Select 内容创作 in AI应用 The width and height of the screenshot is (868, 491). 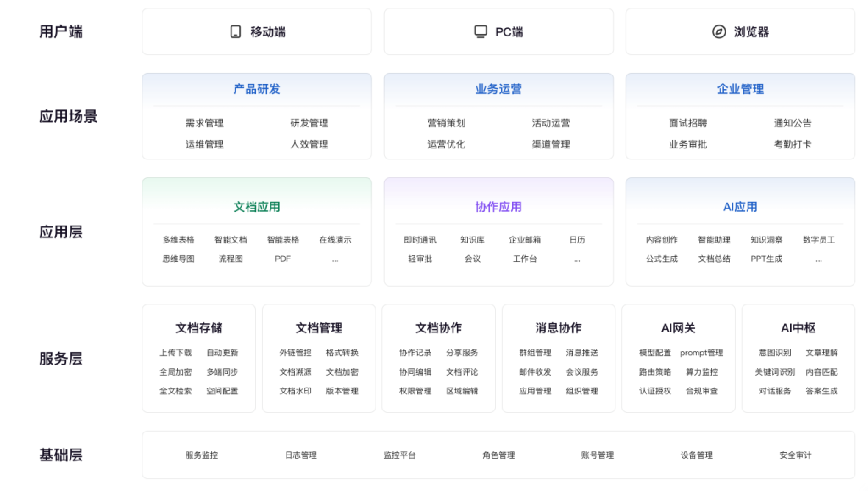click(x=661, y=240)
